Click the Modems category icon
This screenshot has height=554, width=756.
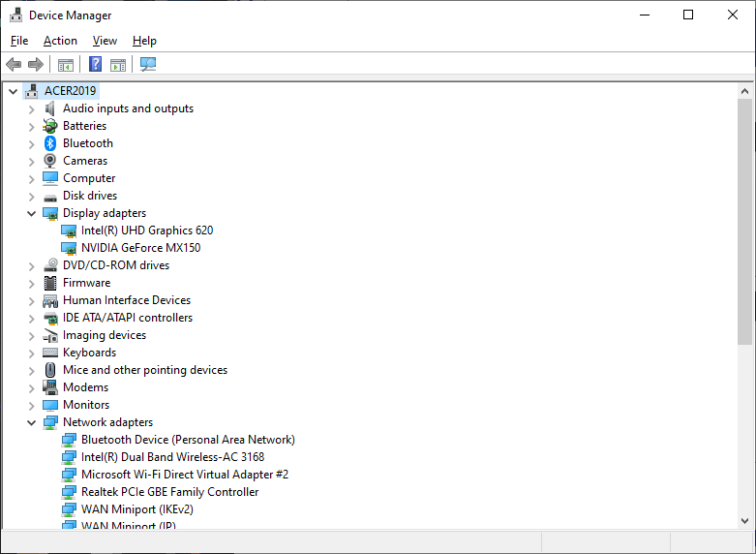[50, 387]
